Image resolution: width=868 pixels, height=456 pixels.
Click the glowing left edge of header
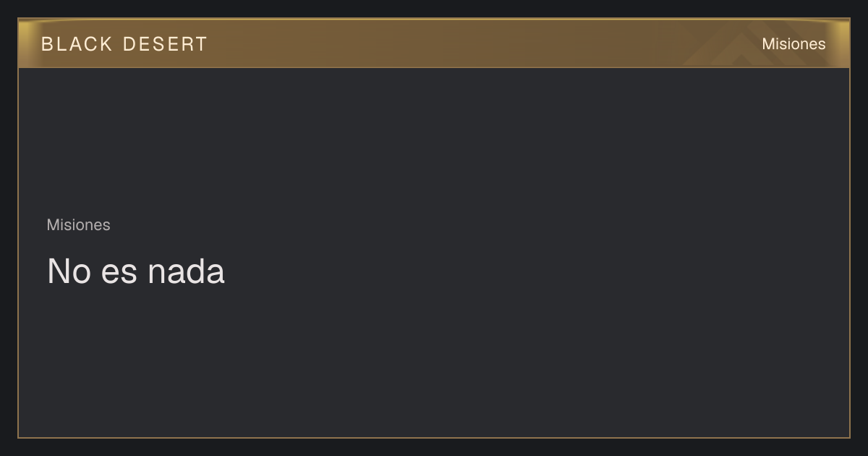coord(25,43)
